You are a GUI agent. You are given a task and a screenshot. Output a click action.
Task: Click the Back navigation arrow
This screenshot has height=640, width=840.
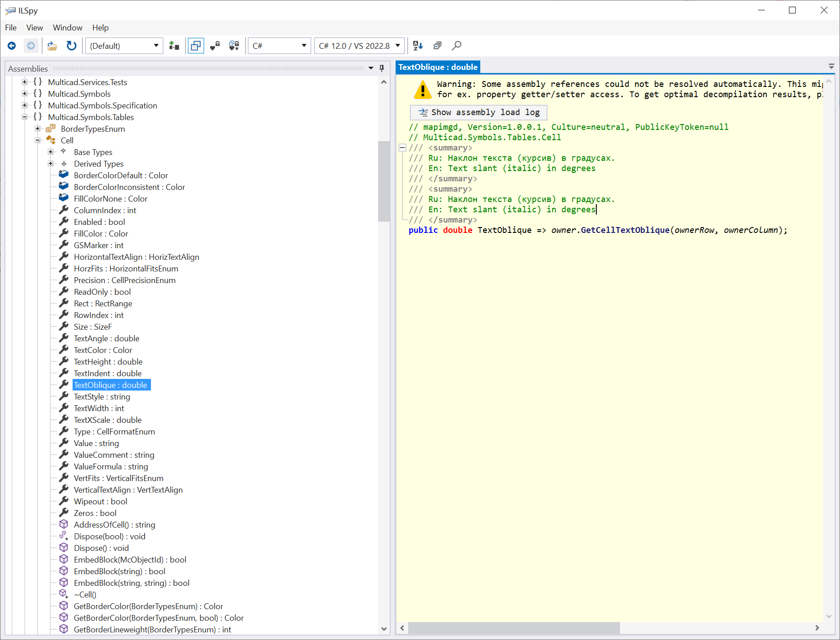click(x=12, y=46)
